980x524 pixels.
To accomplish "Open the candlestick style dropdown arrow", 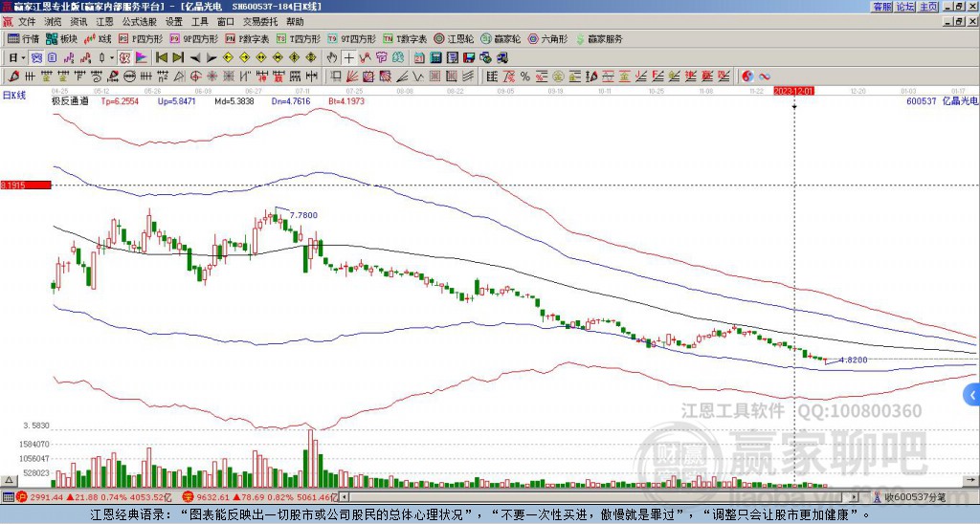I will [x=112, y=58].
